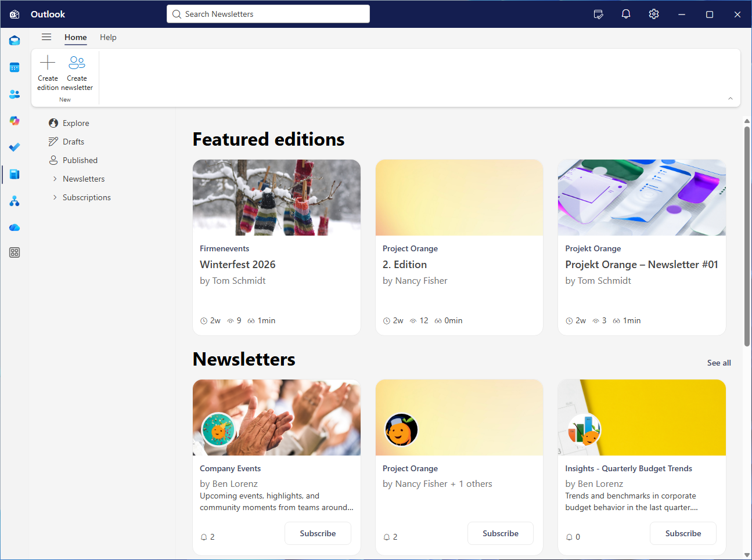Click the See all newsletters link
Viewport: 752px width, 560px height.
click(x=718, y=363)
